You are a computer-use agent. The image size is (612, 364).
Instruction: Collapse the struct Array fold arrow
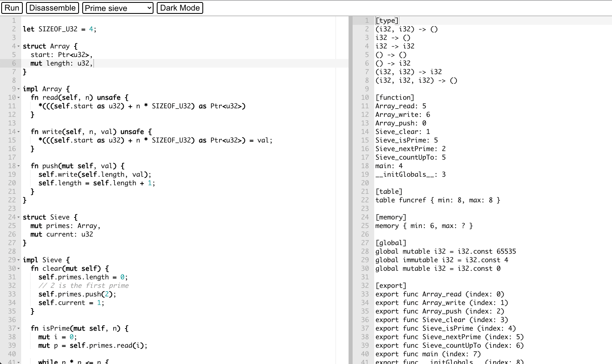pyautogui.click(x=19, y=46)
